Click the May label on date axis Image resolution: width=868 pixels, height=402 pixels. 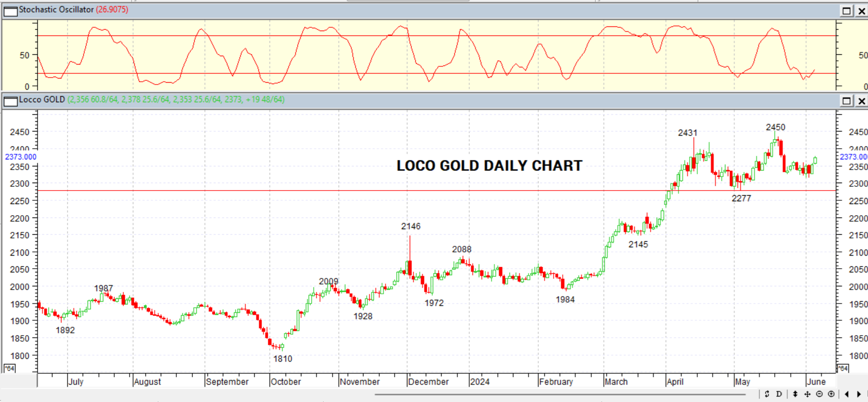743,382
